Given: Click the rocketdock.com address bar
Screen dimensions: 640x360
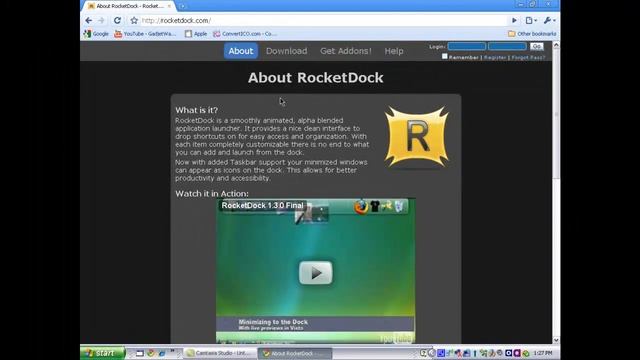Looking at the screenshot, I should (x=322, y=20).
